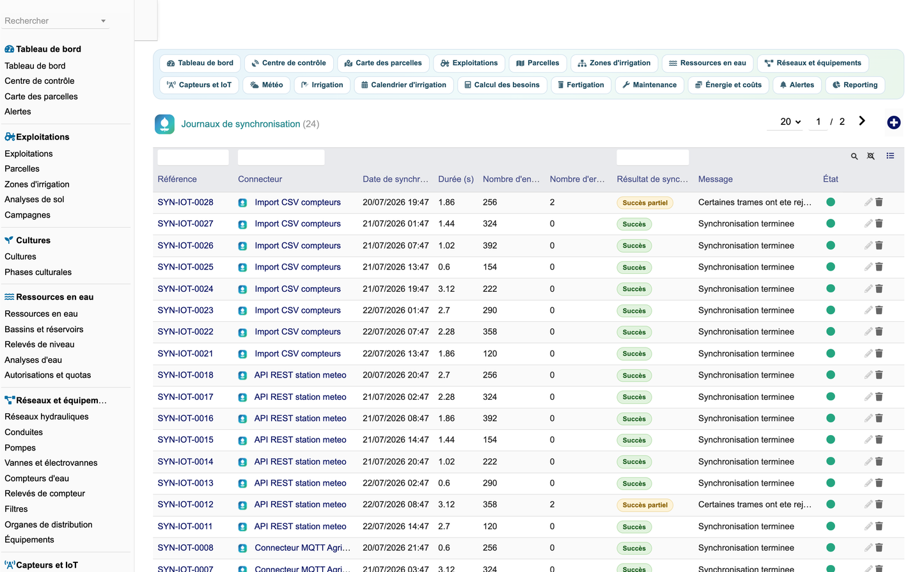Go to next page with chevron arrow

[x=862, y=121]
